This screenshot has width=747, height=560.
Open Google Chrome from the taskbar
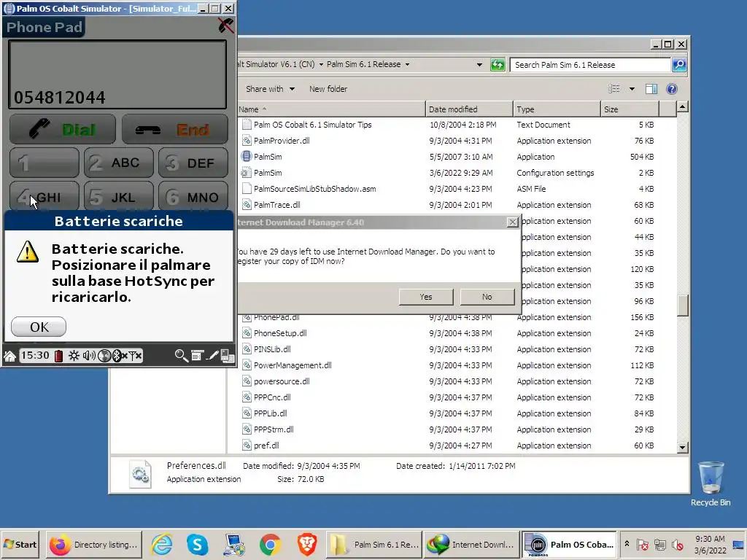270,544
